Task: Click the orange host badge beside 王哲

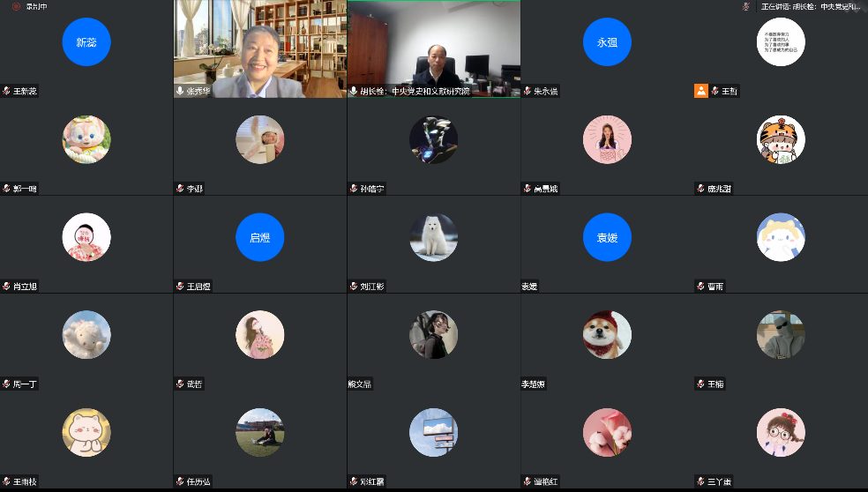Action: coord(701,91)
